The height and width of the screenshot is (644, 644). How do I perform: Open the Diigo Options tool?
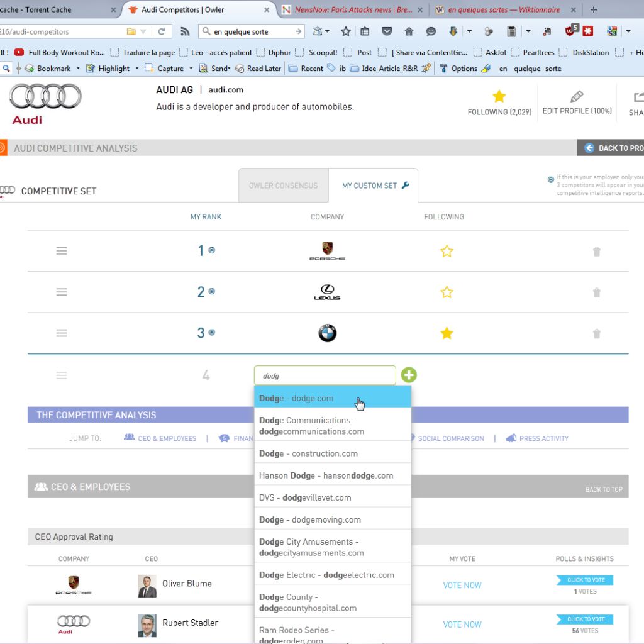pos(458,68)
